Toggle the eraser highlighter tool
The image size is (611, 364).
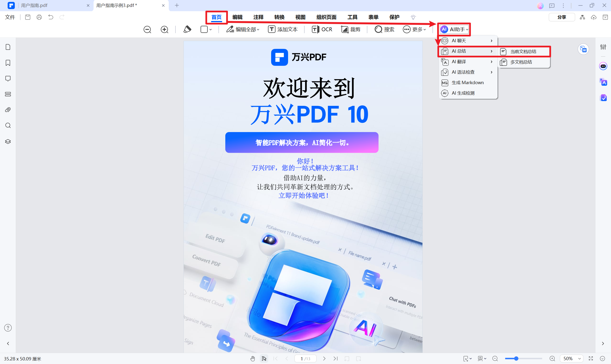point(187,29)
